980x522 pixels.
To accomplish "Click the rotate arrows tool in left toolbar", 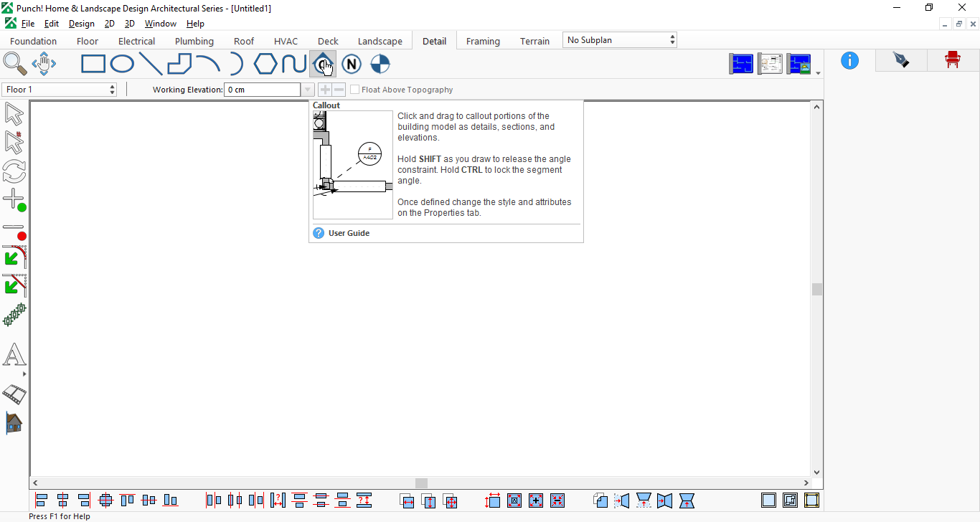I will point(14,171).
